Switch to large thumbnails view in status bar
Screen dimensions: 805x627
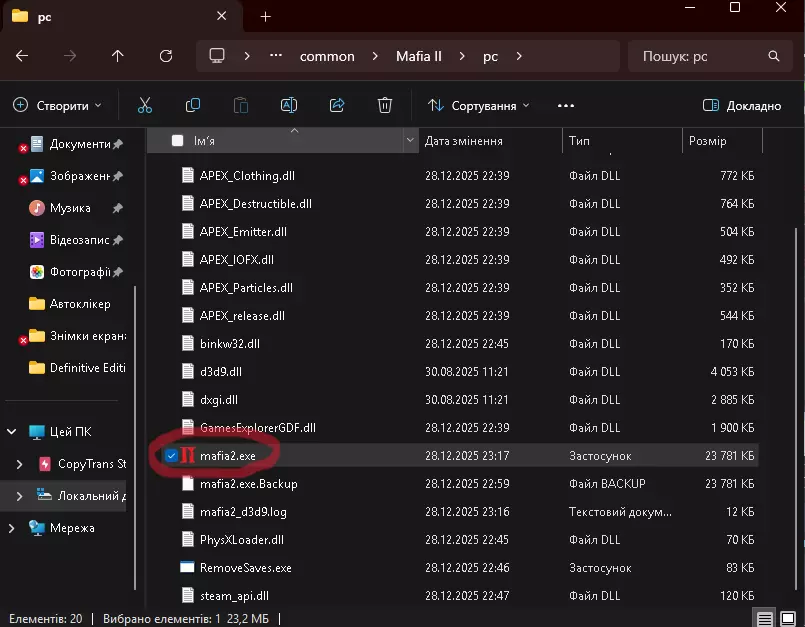click(787, 618)
